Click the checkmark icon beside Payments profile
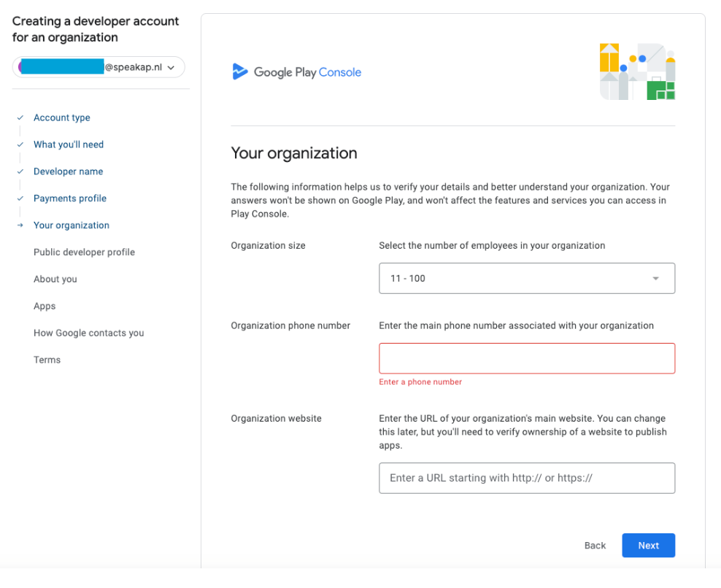Viewport: 721px width, 588px height. click(20, 198)
